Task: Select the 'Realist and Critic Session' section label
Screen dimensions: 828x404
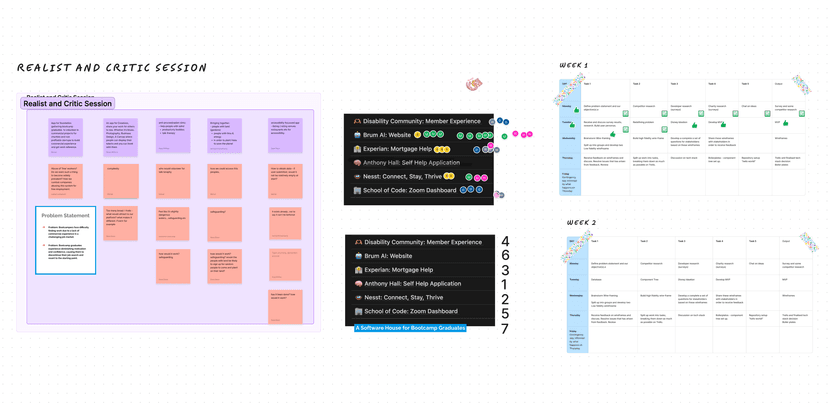Action: pos(68,104)
